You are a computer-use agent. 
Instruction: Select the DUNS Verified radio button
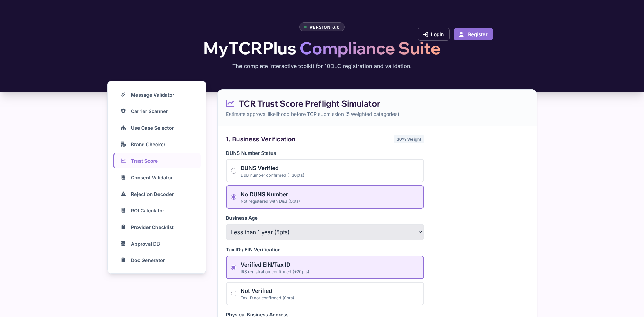tap(234, 171)
